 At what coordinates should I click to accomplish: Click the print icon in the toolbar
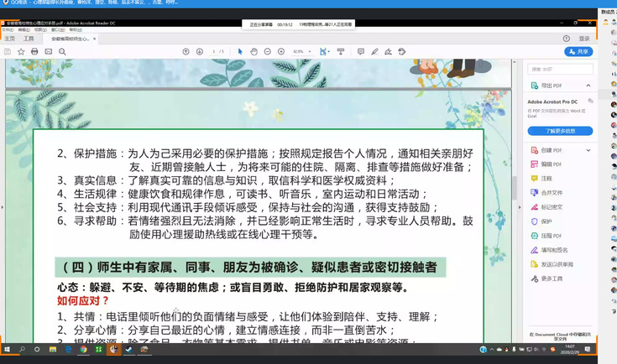[34, 52]
